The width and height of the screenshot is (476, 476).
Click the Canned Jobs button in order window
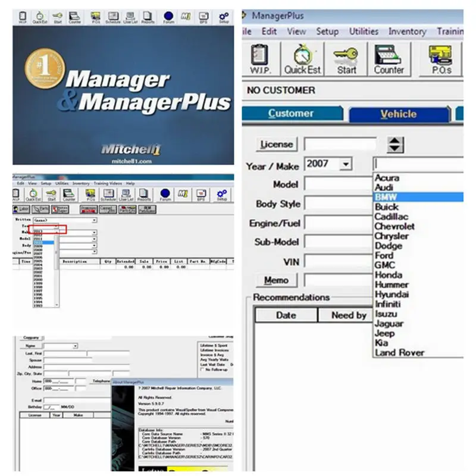[108, 209]
